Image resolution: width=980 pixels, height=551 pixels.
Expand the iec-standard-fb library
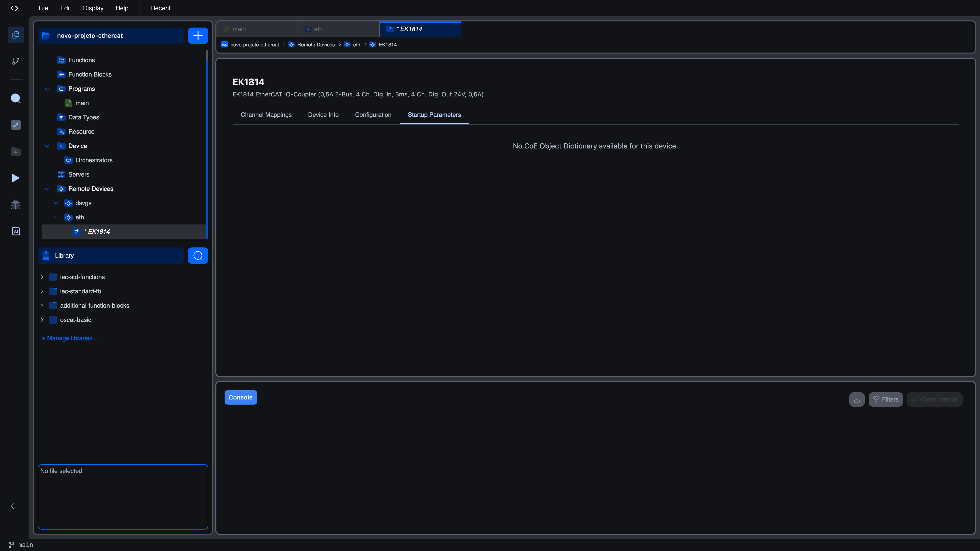pos(41,291)
